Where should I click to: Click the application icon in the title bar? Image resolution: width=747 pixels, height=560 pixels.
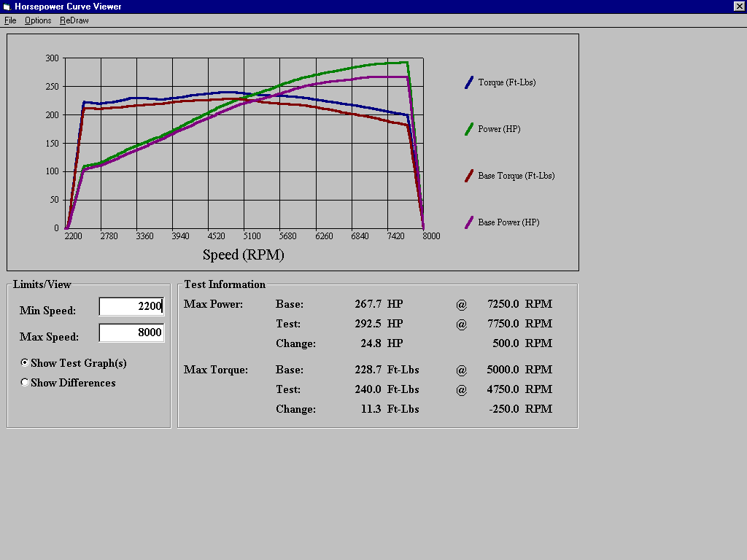point(7,7)
